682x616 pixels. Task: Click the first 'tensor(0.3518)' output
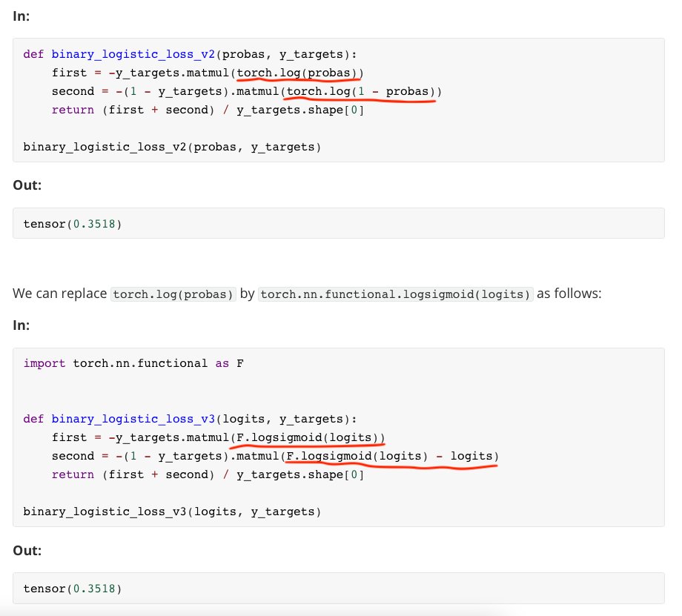72,224
